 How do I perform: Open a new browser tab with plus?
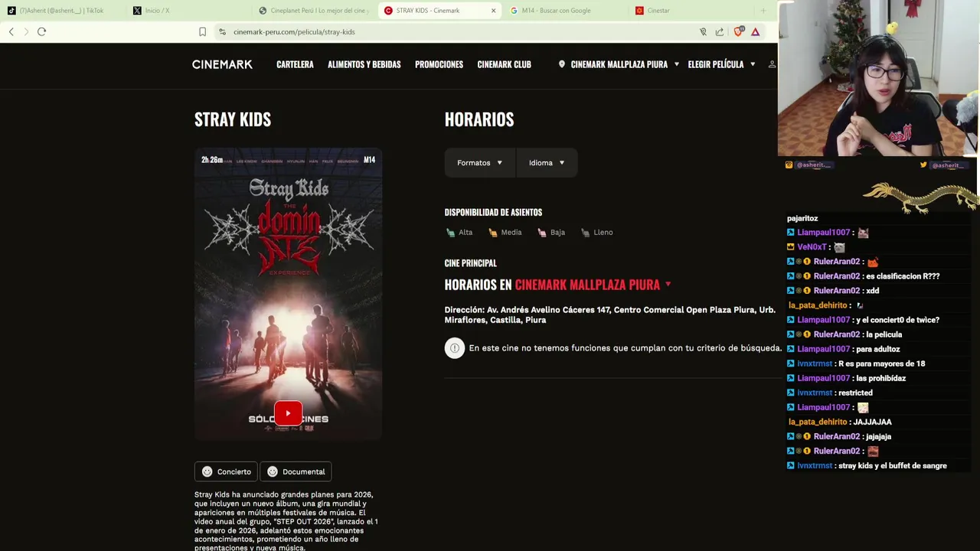coord(763,11)
